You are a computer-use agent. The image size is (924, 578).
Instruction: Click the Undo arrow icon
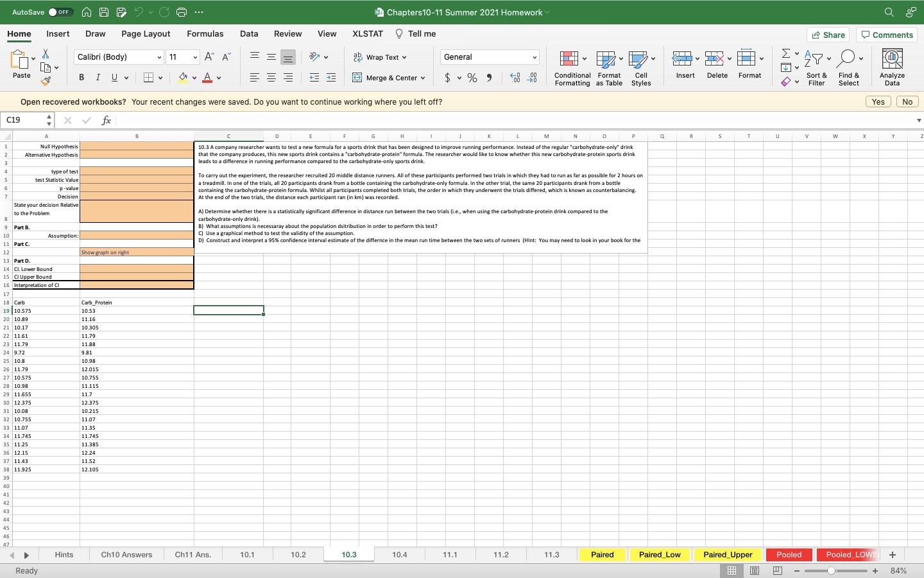[x=138, y=12]
